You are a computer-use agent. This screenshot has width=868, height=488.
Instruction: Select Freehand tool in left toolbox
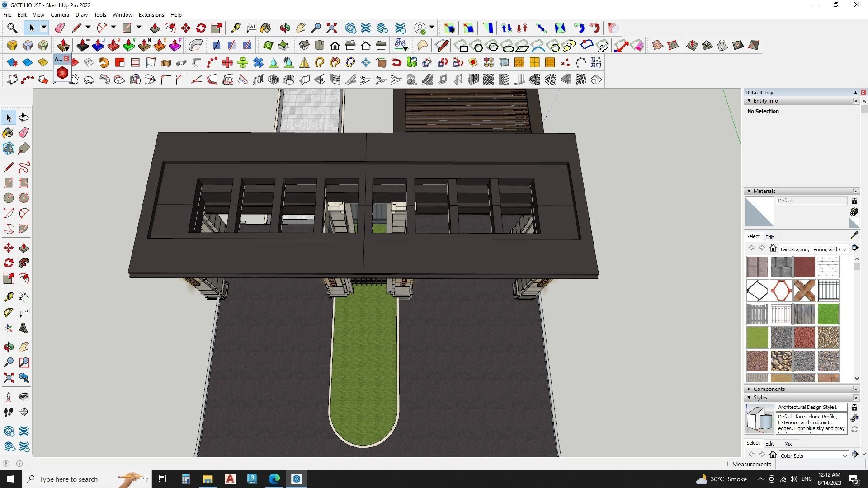pos(24,167)
